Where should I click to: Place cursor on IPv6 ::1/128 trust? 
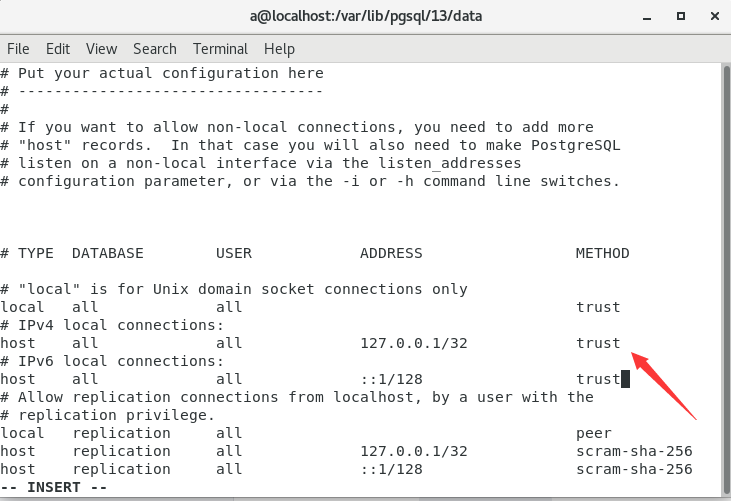[x=598, y=379]
